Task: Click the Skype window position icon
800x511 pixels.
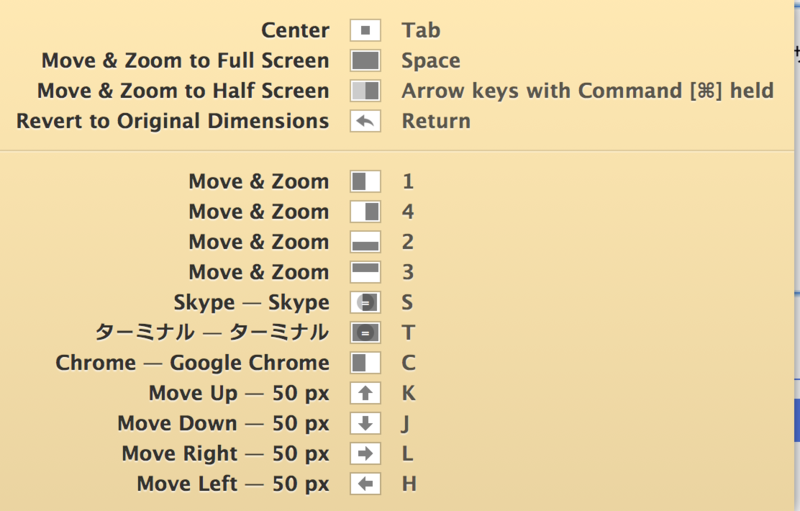Action: click(365, 302)
